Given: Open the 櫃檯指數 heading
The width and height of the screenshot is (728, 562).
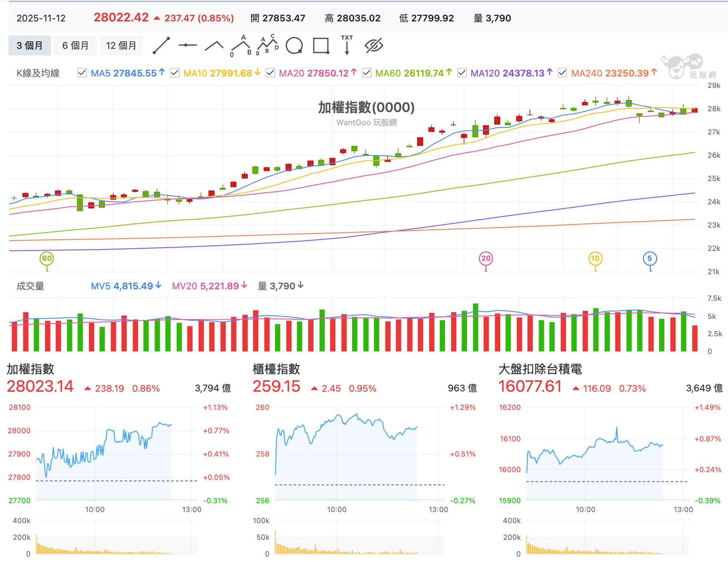Looking at the screenshot, I should pos(276,369).
